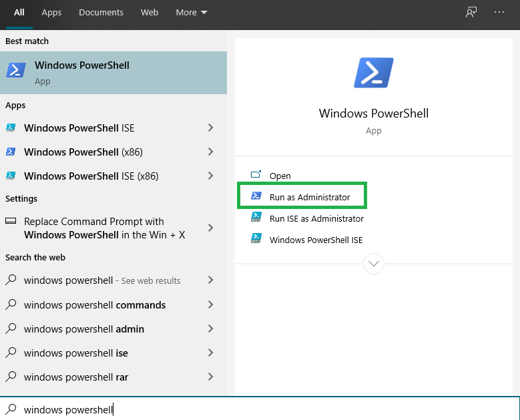
Task: Expand Windows PowerShell ISE (x86) result arrow
Action: point(210,176)
